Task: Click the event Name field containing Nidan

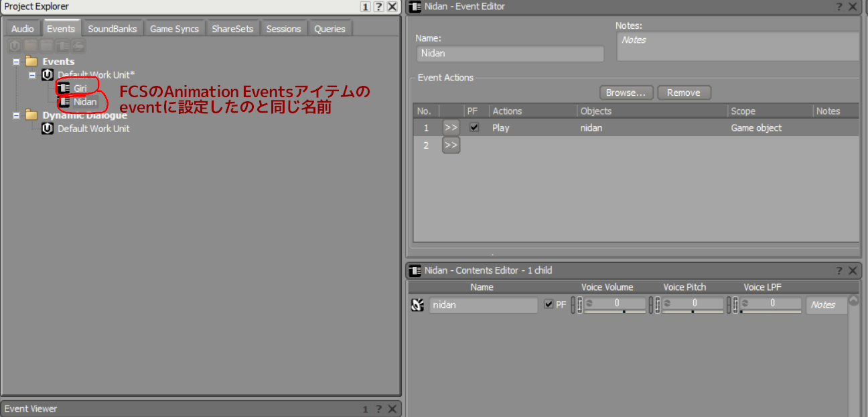Action: [510, 54]
